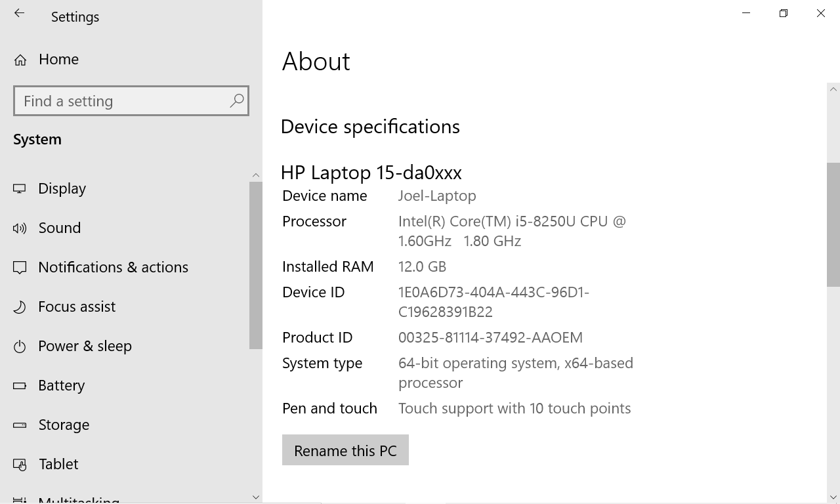Viewport: 840px width, 504px height.
Task: Click the Pen and touch label
Action: click(x=329, y=408)
